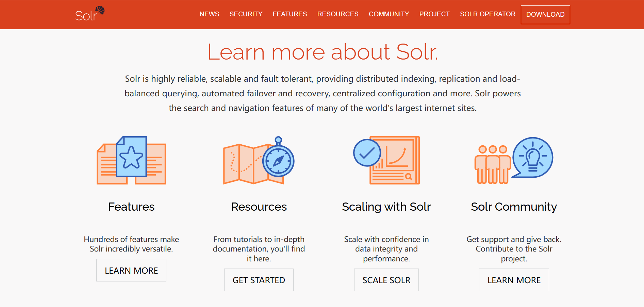644x307 pixels.
Task: Open the News menu item
Action: [x=209, y=14]
